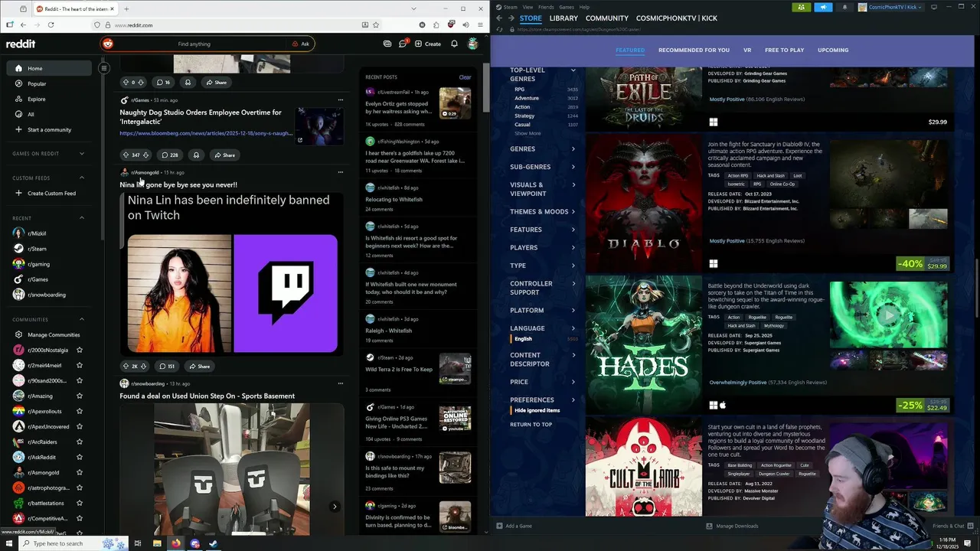Screen dimensions: 980x551
Task: Open overflow menu on r/Asmongold post
Action: point(341,172)
